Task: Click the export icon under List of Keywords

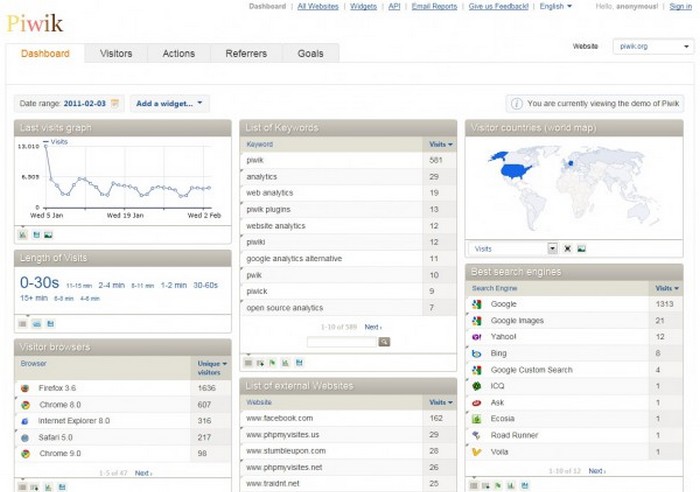Action: tap(299, 363)
